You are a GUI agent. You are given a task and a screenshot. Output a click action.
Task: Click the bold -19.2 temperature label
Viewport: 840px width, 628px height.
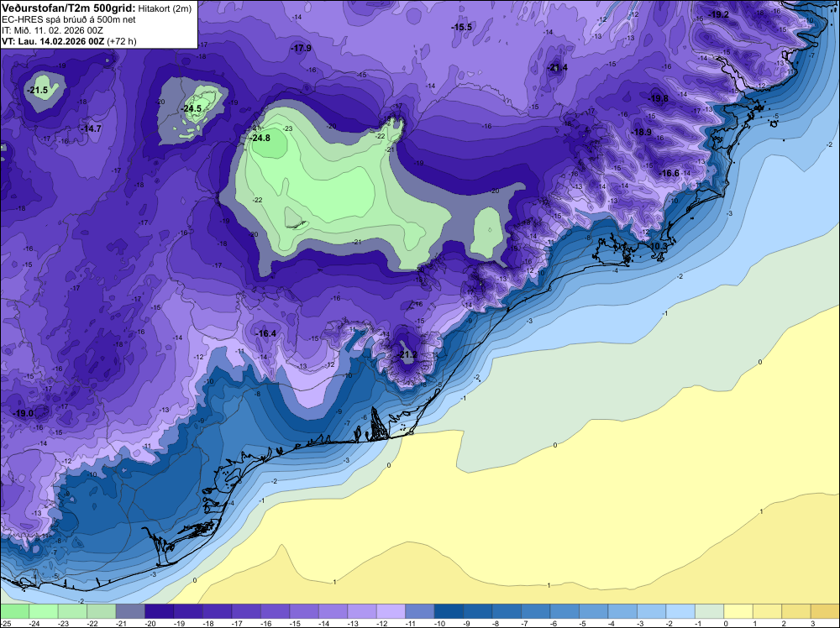point(718,15)
